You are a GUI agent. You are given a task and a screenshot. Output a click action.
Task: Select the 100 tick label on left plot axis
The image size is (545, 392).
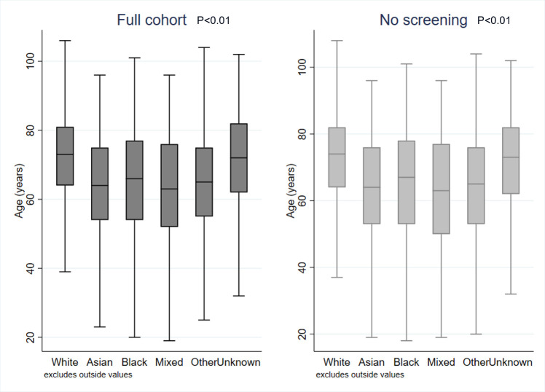point(29,61)
